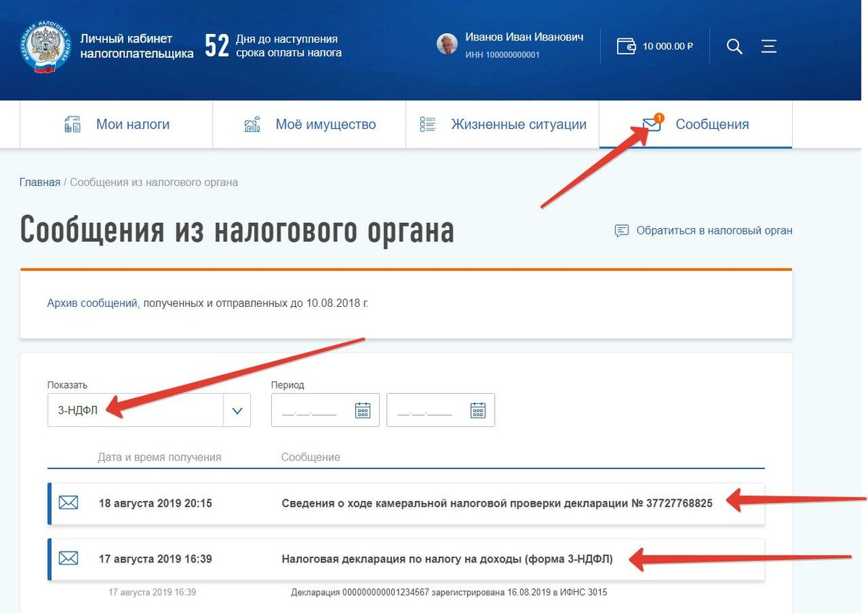Viewport: 868px width, 613px height.
Task: Go to Главная breadcrumb link
Action: tap(40, 182)
